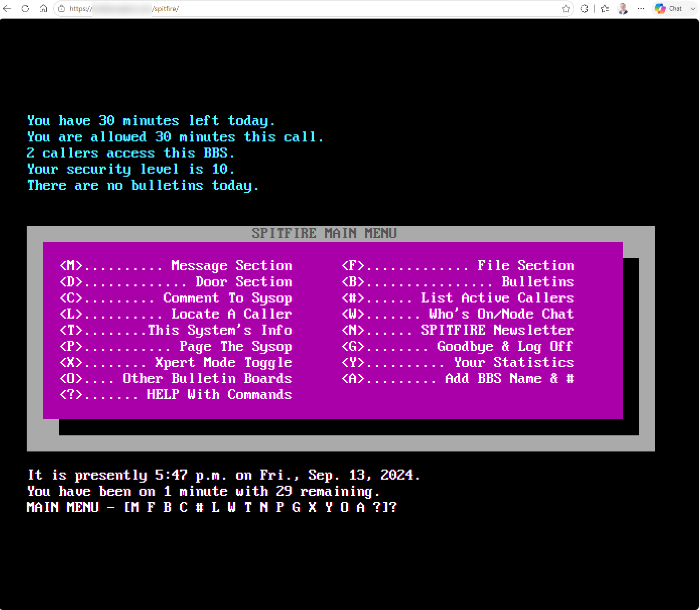Click the browser back arrow

tap(7, 9)
